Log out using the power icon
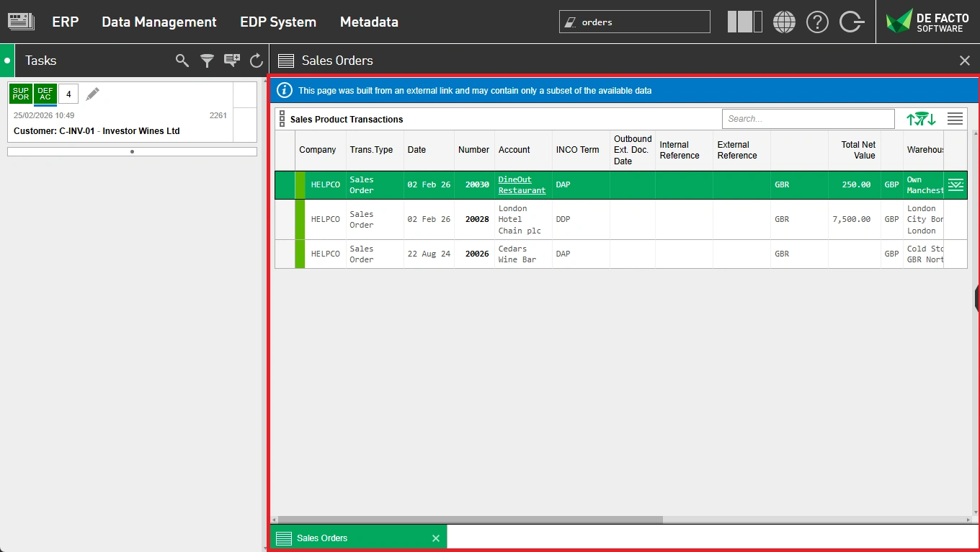Viewport: 980px width, 552px height. click(x=851, y=22)
